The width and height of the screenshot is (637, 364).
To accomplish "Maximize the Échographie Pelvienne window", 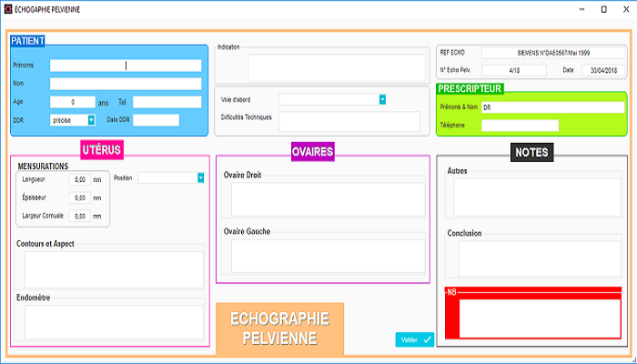I will click(x=603, y=8).
